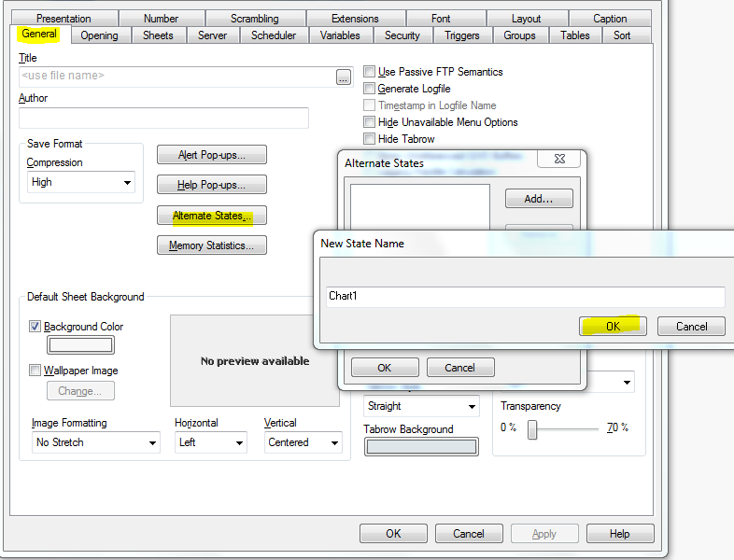734x560 pixels.
Task: Cancel the Alternate States dialog
Action: [x=460, y=368]
